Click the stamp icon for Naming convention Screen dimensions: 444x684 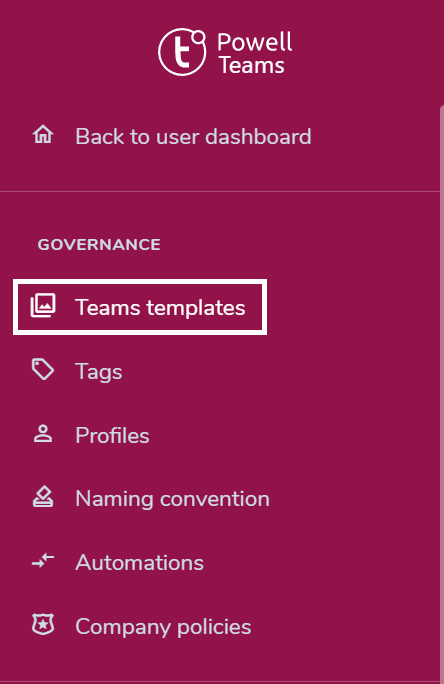[43, 497]
